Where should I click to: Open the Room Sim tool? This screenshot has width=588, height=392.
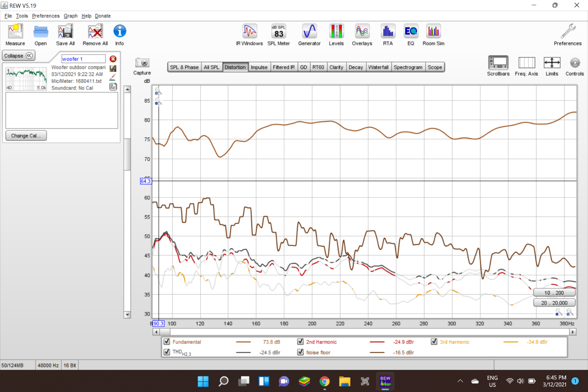pos(434,35)
